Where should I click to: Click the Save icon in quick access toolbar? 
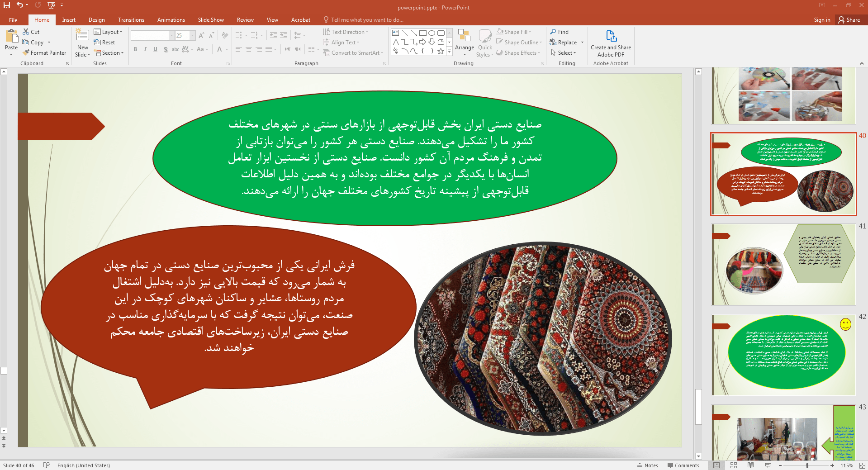[x=7, y=5]
